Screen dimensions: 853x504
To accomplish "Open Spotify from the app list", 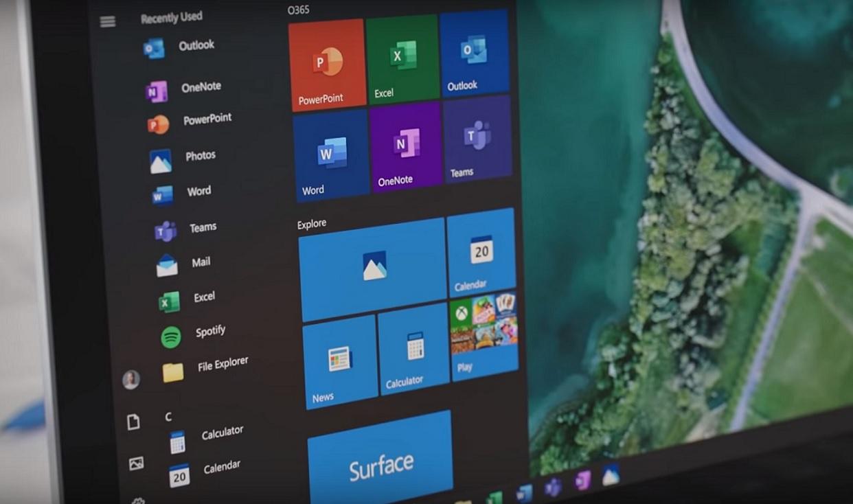I will 193,334.
